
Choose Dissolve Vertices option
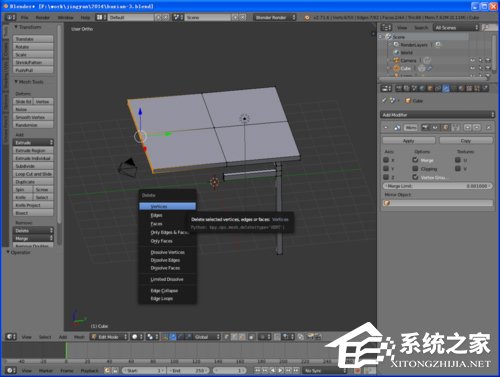coord(167,252)
